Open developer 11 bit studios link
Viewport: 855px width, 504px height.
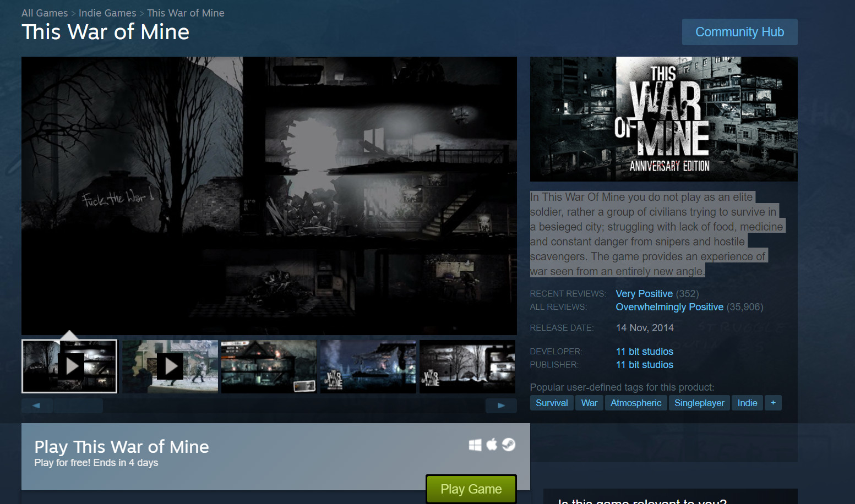(644, 352)
